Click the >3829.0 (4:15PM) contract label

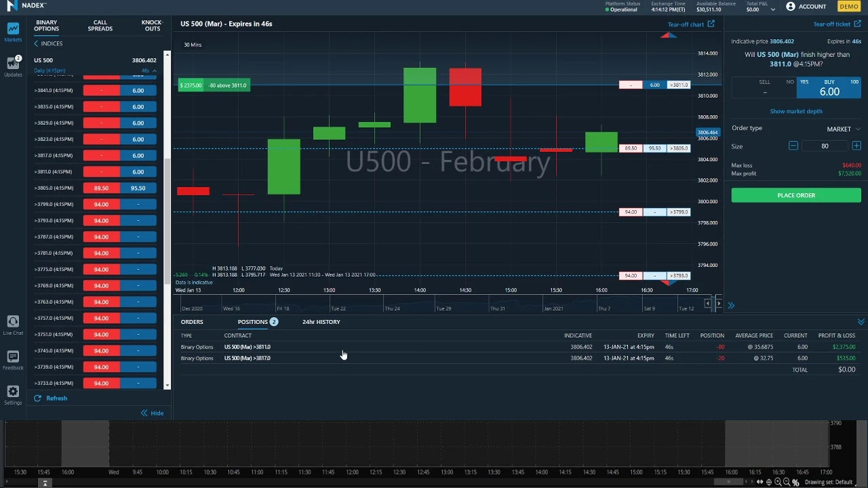(x=54, y=123)
